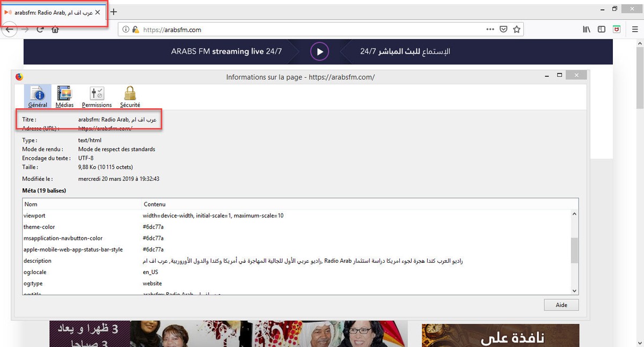The image size is (644, 347).
Task: Click the Aide button
Action: pyautogui.click(x=561, y=305)
